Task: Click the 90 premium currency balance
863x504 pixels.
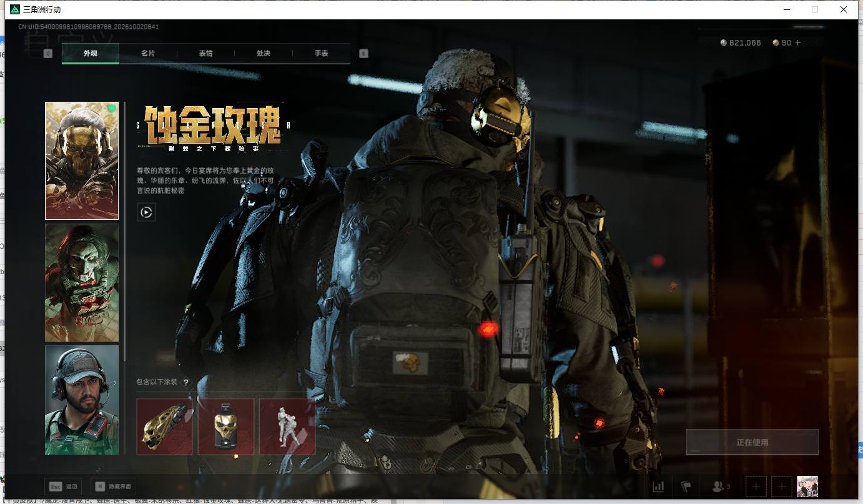Action: 782,42
